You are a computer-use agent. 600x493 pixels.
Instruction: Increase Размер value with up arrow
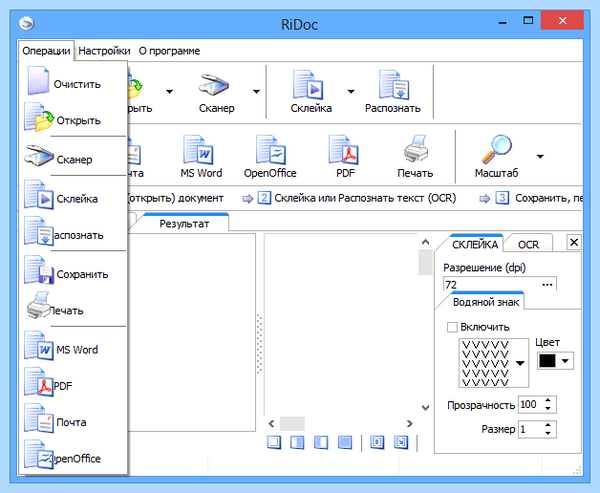[548, 425]
